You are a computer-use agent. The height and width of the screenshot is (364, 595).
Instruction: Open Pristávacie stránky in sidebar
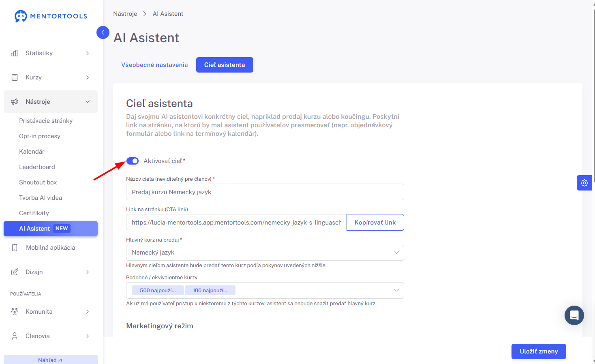[x=46, y=121]
